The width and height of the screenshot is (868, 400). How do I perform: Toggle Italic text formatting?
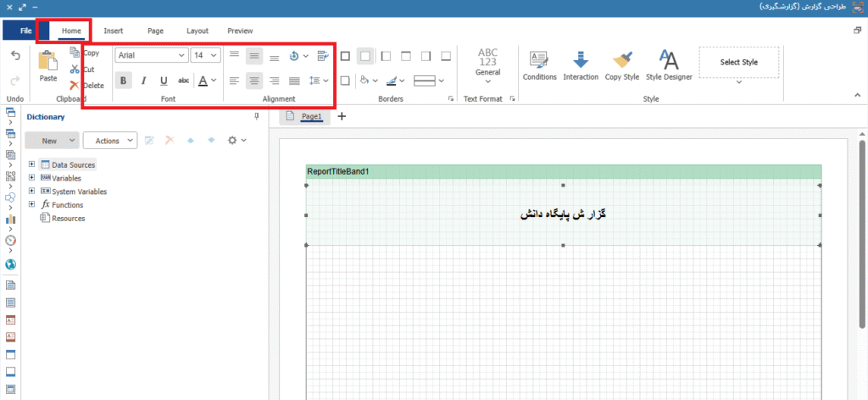[143, 81]
